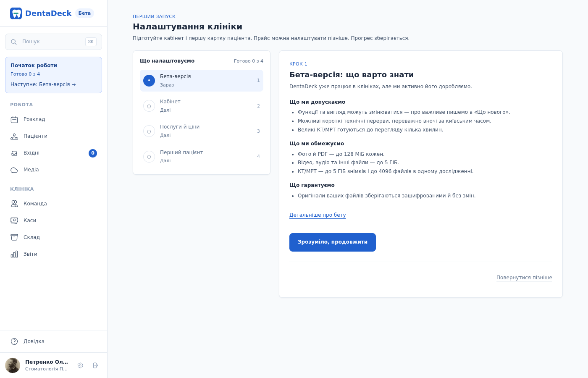This screenshot has height=378, width=588.
Task: Click the active Бета-версія step circle
Action: 149,81
